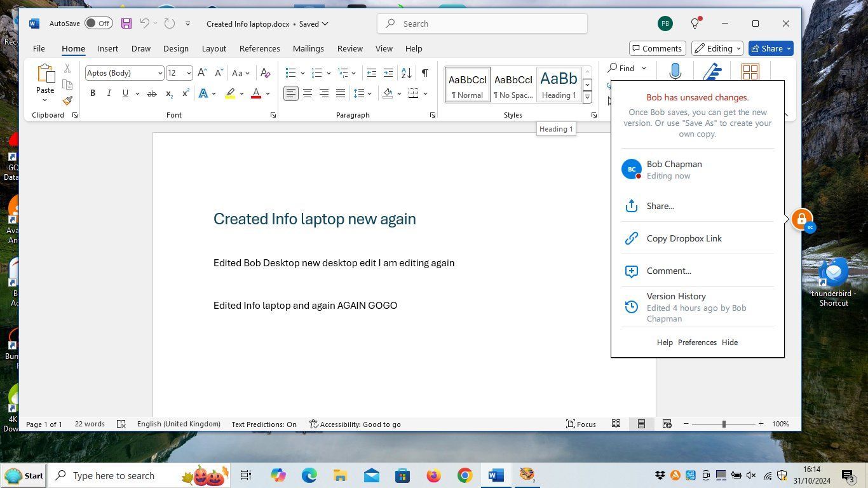Click the Show/Hide paragraph marks icon
This screenshot has width=868, height=488.
(424, 72)
